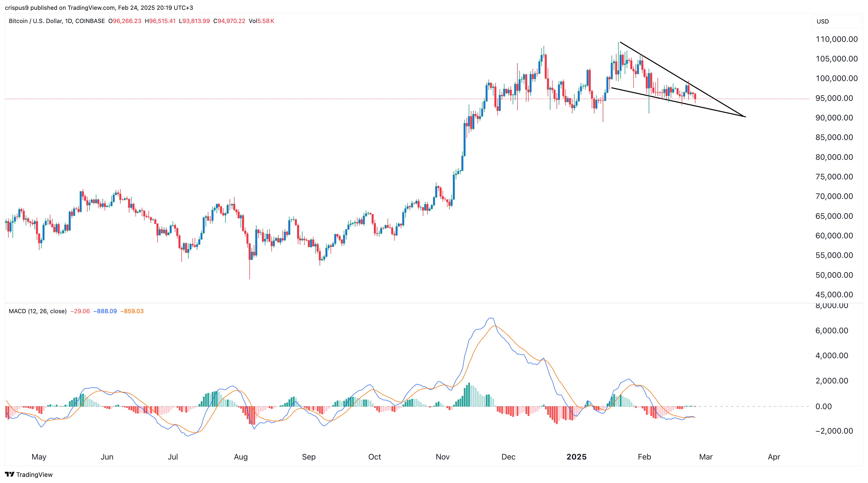This screenshot has height=483, width=868.
Task: Click the close price C94,970.22 readout
Action: click(x=229, y=21)
